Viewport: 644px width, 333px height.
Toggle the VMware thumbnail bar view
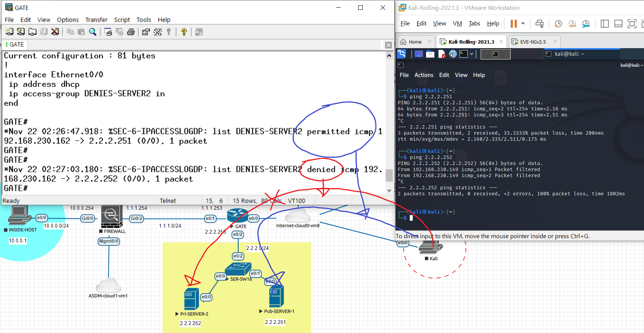pos(618,24)
